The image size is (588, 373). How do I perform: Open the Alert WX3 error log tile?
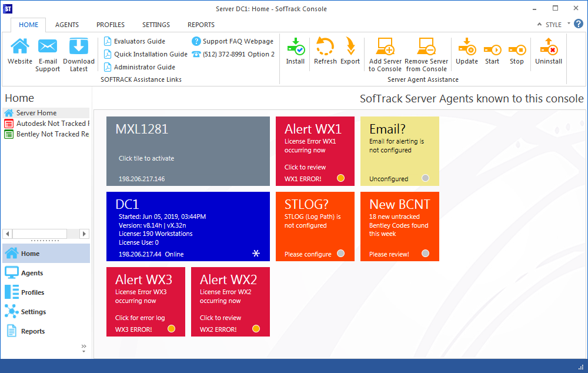145,302
